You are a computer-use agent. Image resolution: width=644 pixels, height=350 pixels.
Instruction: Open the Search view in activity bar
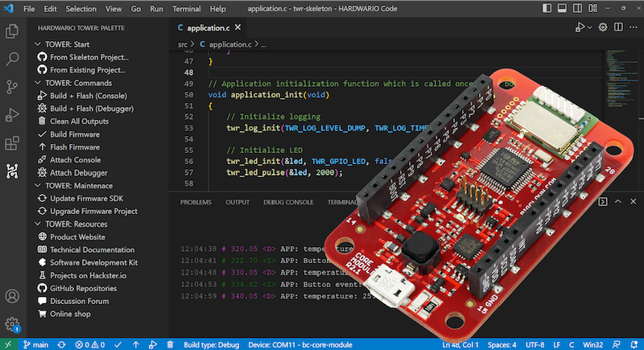(x=12, y=59)
